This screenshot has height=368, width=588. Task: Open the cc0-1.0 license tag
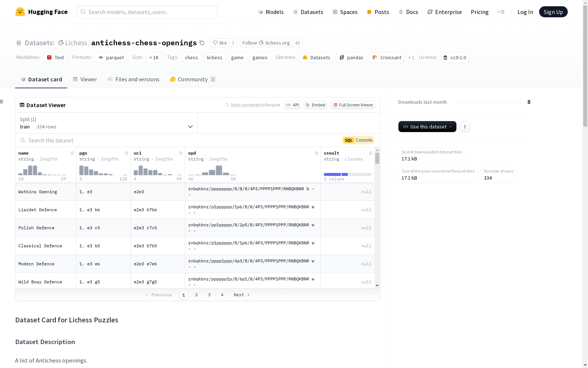(x=455, y=57)
